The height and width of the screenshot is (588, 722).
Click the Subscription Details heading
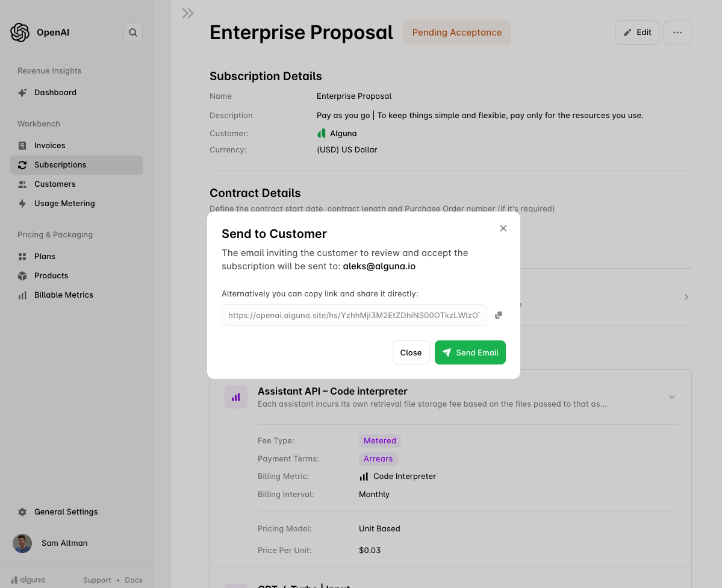pos(266,77)
